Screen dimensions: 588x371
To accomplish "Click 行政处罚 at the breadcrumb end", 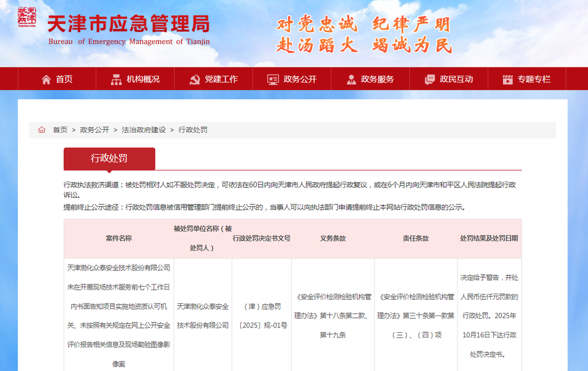I will pos(193,130).
